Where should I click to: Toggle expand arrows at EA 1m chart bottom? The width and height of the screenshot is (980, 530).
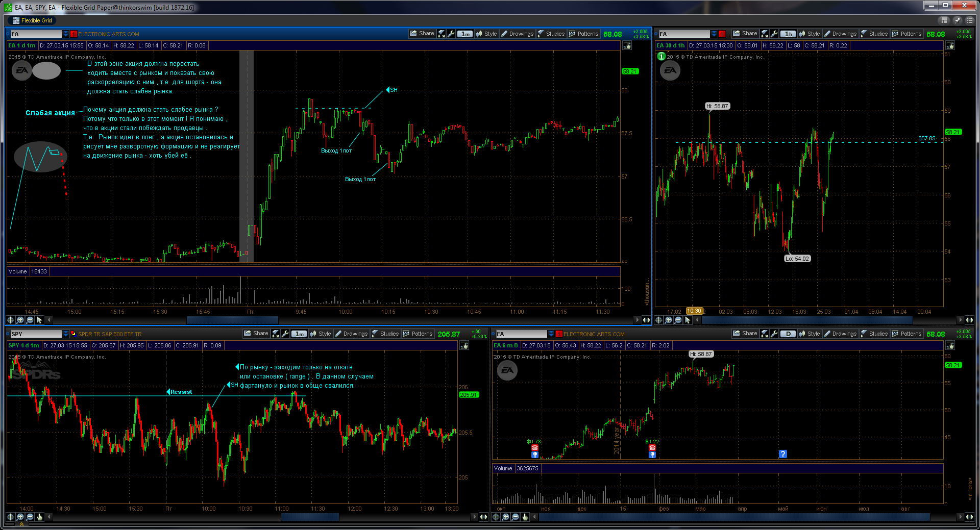[646, 320]
